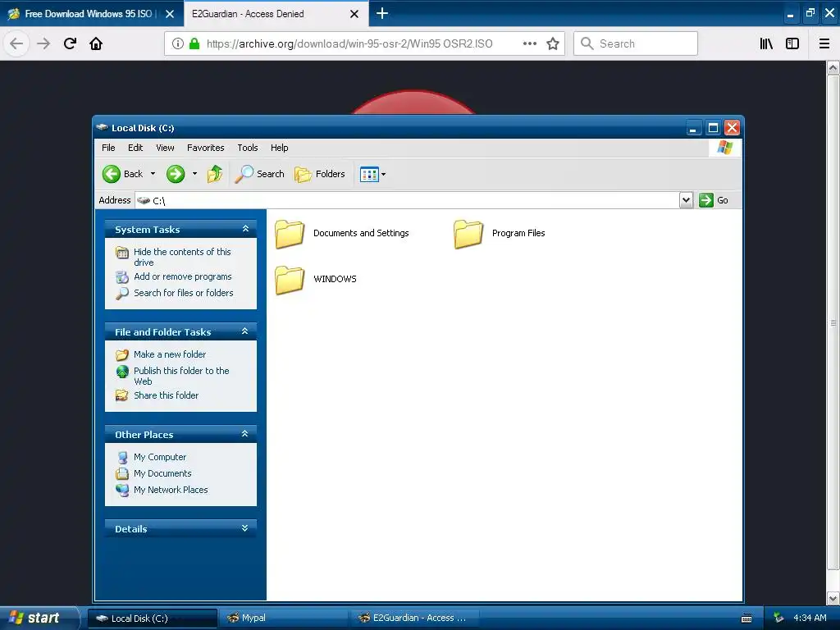Click Local Disk (C:) taskbar button
The height and width of the screenshot is (630, 840).
[x=152, y=619]
